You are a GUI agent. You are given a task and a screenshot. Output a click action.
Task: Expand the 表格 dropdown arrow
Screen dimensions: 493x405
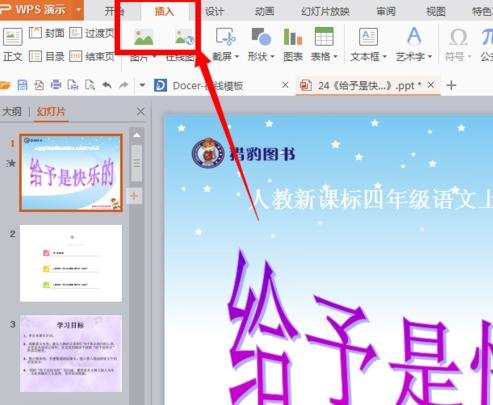pos(335,57)
